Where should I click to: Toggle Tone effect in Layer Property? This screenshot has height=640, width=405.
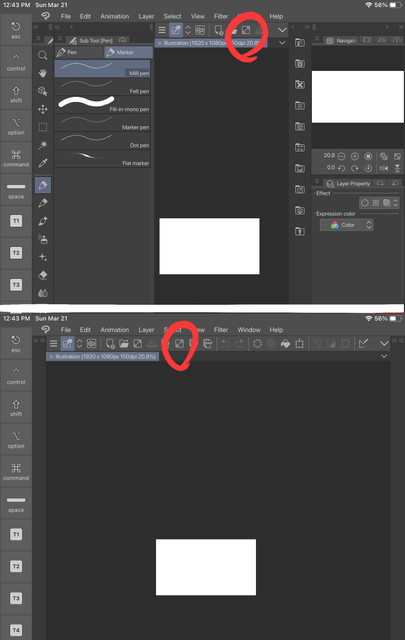(376, 203)
